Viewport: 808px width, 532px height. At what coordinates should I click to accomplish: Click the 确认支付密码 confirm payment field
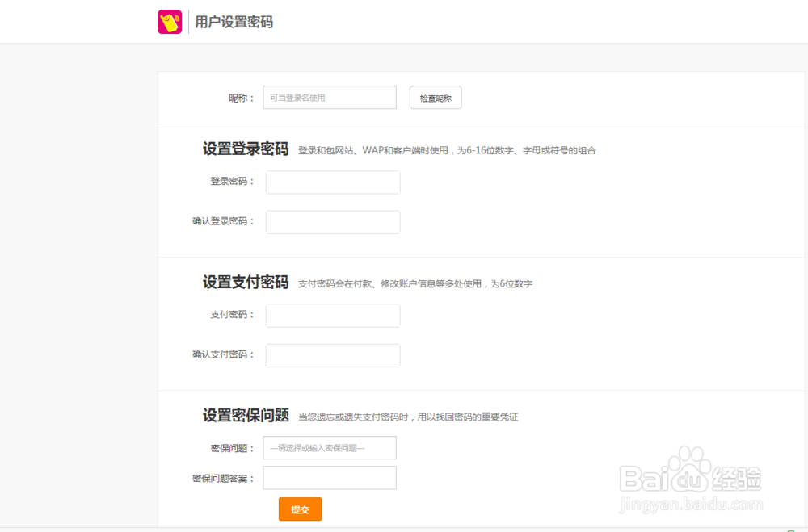tap(333, 355)
